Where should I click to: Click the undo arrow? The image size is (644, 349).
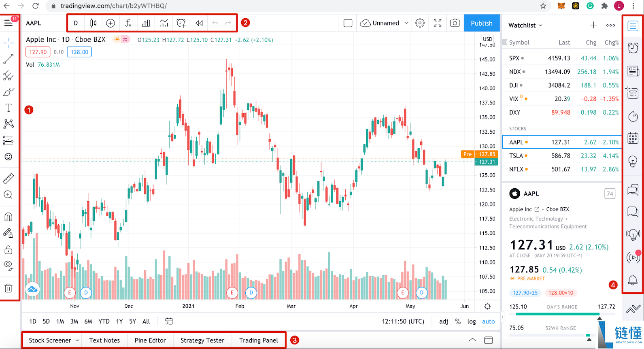(x=215, y=23)
